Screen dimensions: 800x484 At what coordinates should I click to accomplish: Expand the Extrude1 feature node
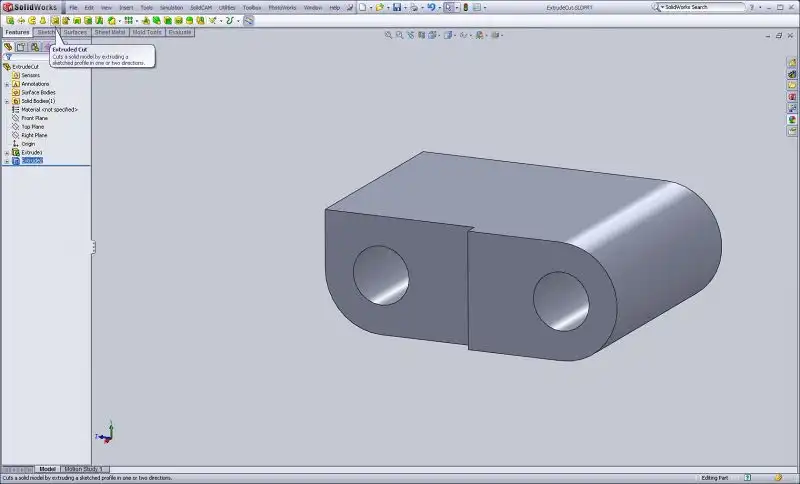[x=7, y=152]
